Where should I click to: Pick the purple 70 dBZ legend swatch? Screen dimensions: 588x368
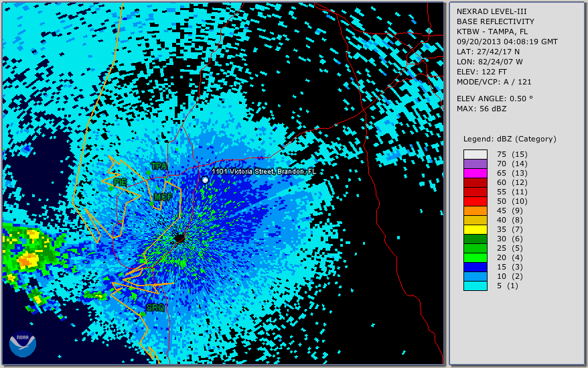point(475,164)
